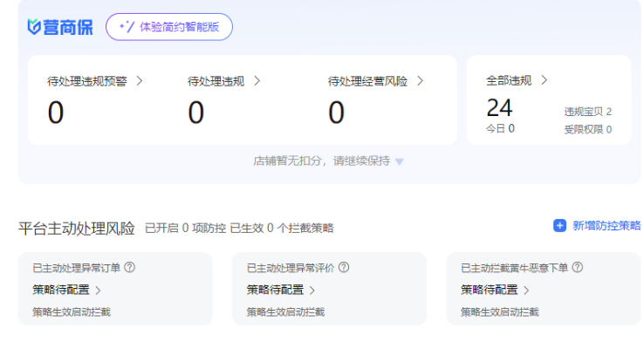The image size is (644, 349).
Task: Click the blue plus icon for 新增防控策略
Action: [x=559, y=226]
